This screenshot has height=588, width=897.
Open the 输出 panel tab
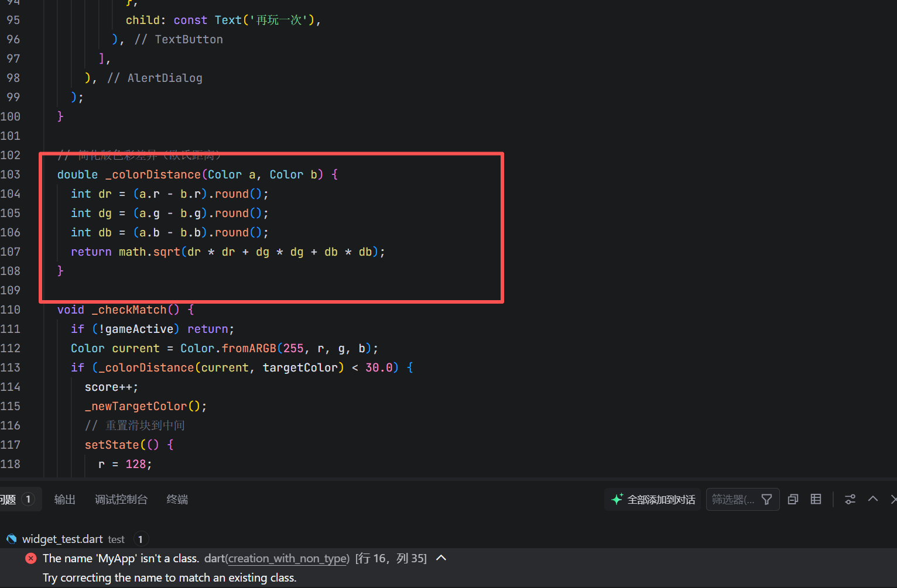pyautogui.click(x=65, y=499)
